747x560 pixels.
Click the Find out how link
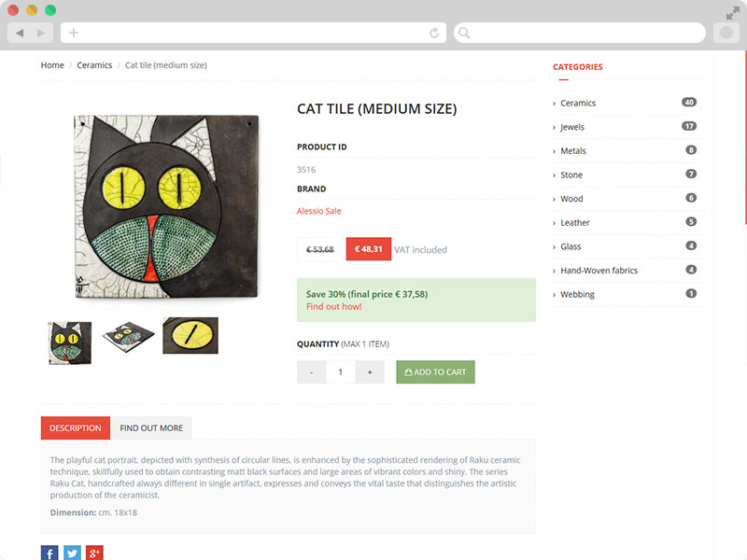pos(333,306)
